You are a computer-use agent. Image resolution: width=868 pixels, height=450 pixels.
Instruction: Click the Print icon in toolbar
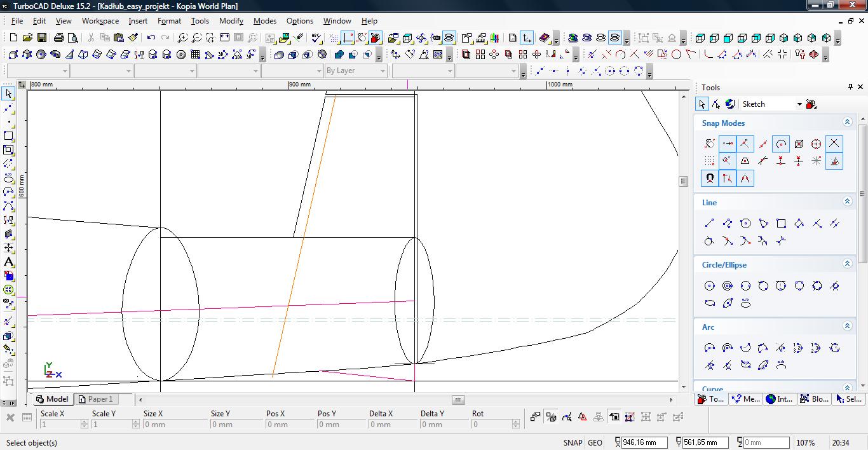coord(59,38)
